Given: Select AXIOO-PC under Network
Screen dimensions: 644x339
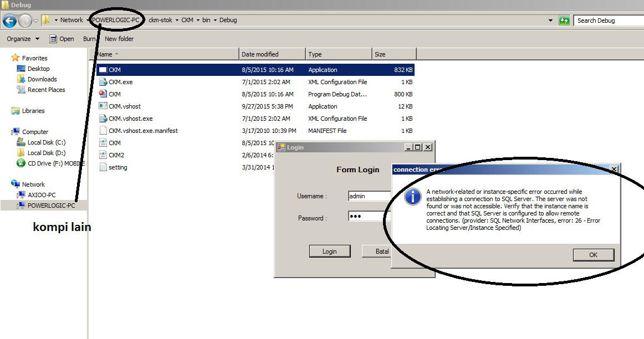Looking at the screenshot, I should tap(42, 195).
